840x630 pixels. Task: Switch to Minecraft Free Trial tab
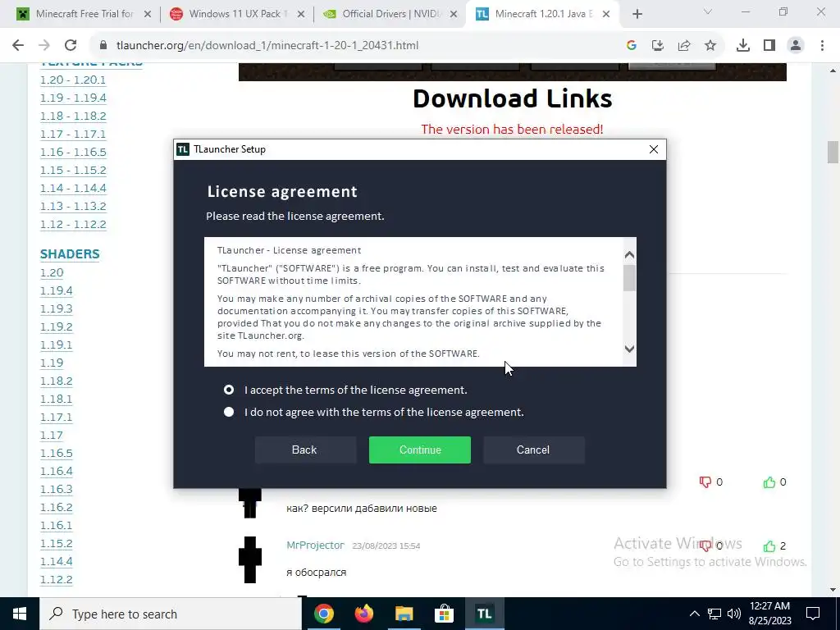84,14
